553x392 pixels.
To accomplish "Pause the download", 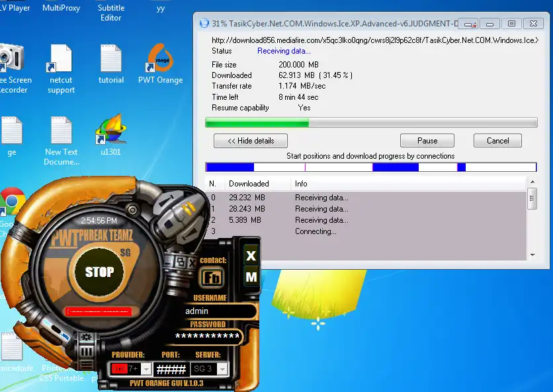I will click(x=427, y=141).
